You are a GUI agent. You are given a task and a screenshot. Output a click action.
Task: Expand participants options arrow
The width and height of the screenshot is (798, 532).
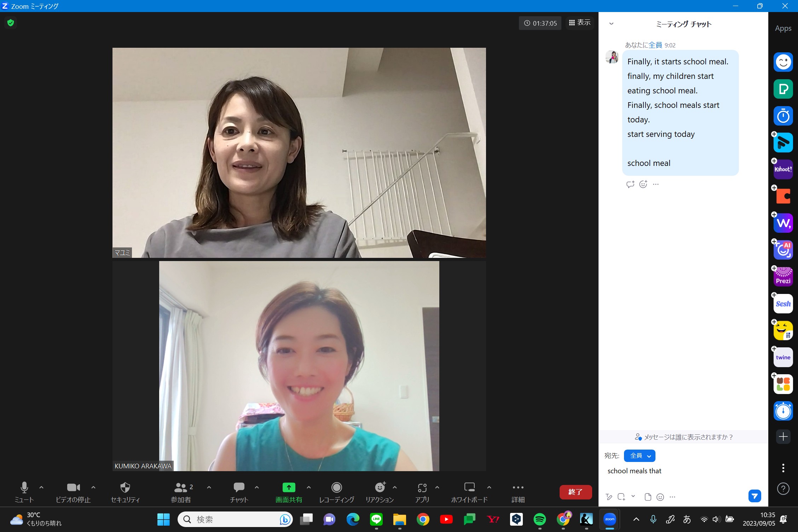209,487
